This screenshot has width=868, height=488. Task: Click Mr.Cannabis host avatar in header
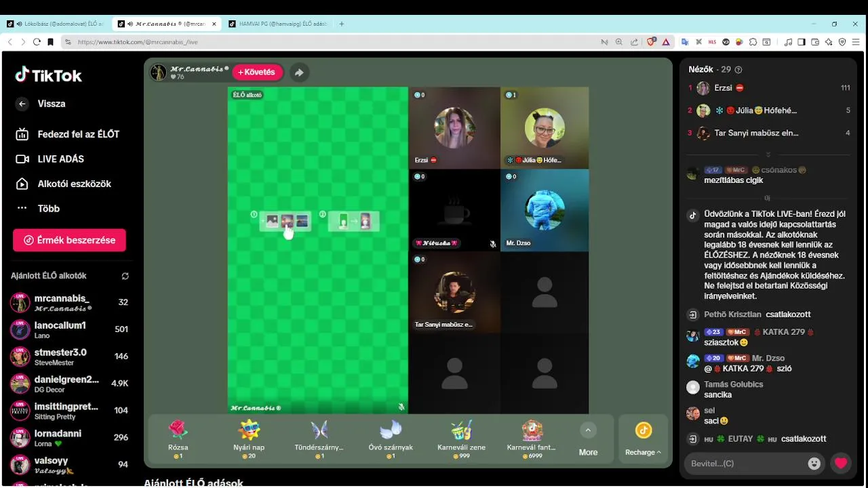click(x=158, y=73)
